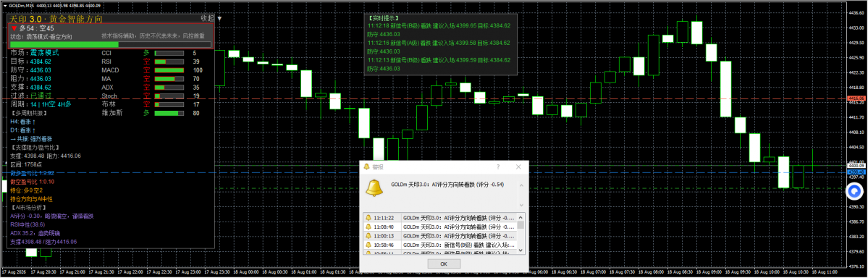Click the AI评分 -0.30 analysis line
This screenshot has height=278, width=868.
[52, 216]
